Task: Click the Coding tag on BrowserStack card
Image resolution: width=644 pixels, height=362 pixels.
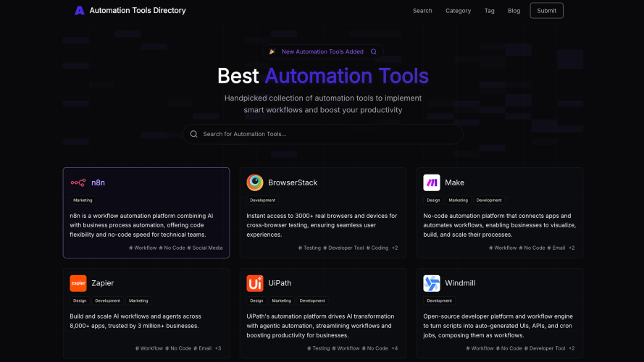Action: pyautogui.click(x=377, y=248)
